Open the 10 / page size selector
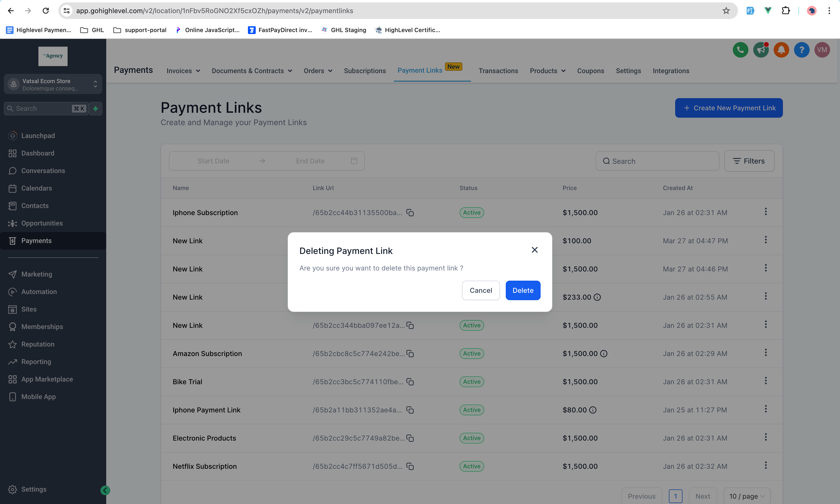Image resolution: width=840 pixels, height=504 pixels. point(747,496)
